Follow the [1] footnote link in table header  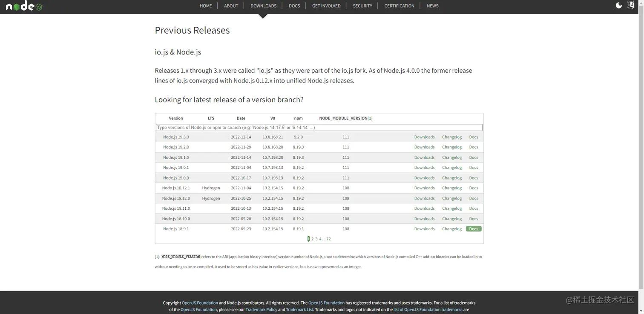[x=370, y=118]
